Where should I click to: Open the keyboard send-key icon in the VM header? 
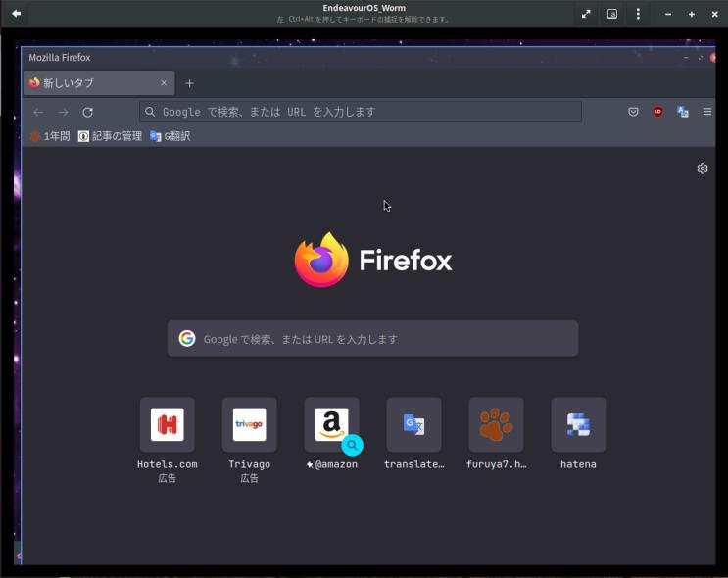[x=612, y=14]
